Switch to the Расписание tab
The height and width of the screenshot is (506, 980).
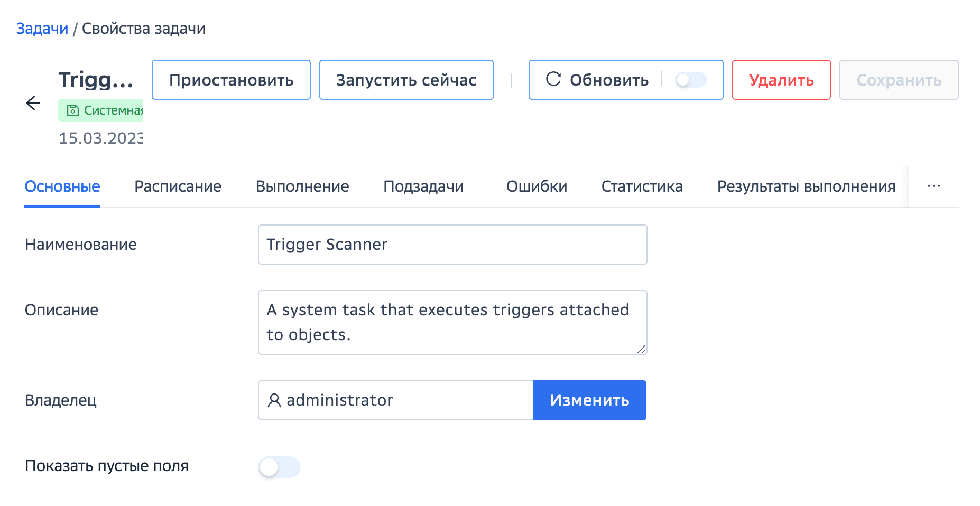[178, 186]
